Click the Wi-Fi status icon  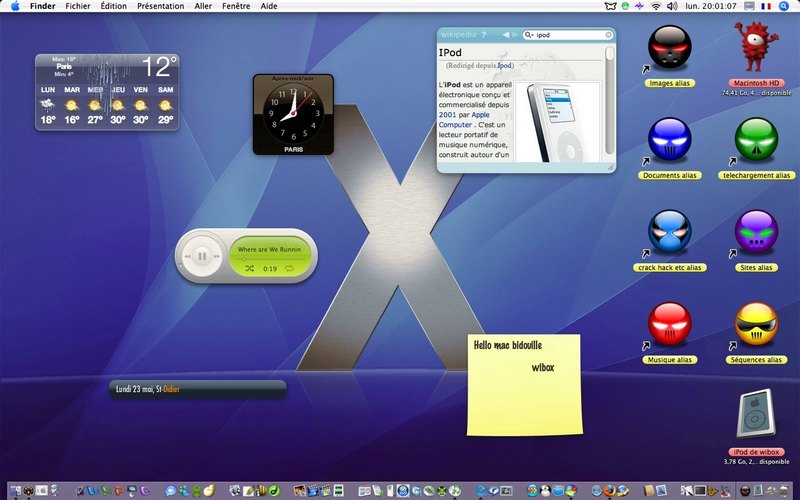(656, 6)
